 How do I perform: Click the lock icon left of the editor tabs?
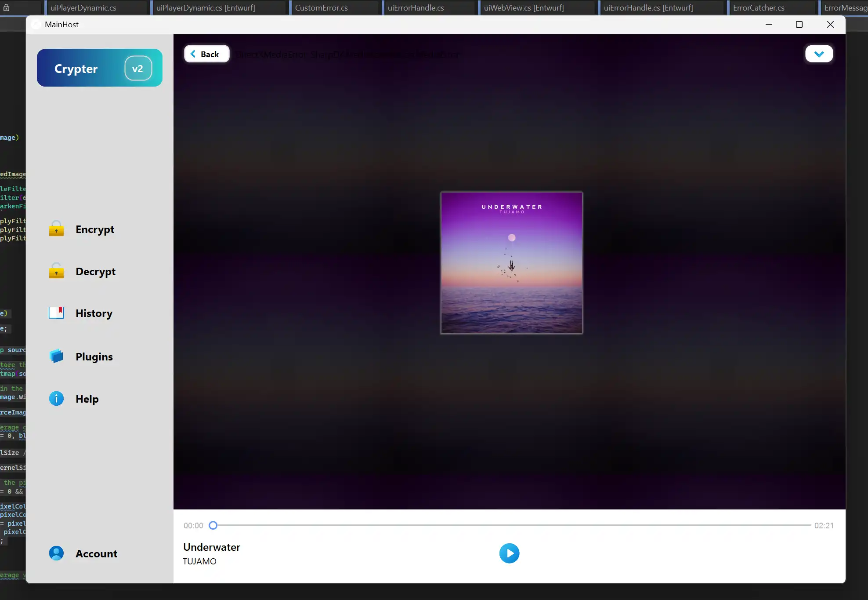7,7
